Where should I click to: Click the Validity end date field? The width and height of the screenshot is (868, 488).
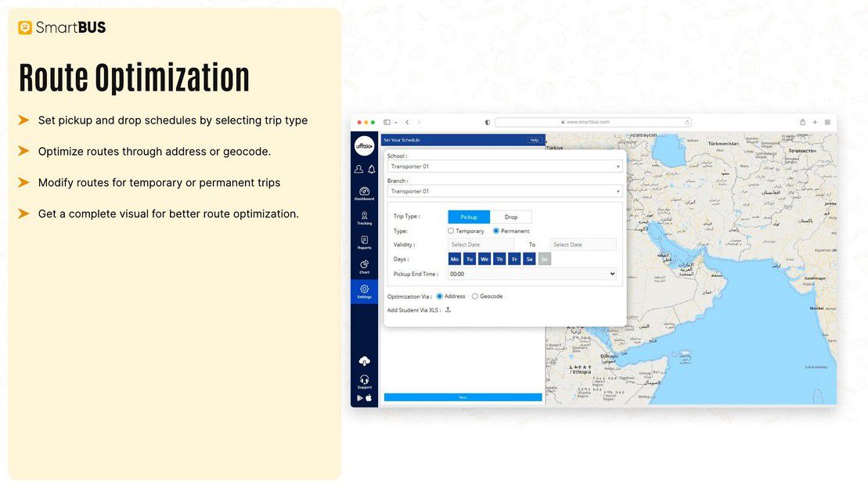coord(583,245)
